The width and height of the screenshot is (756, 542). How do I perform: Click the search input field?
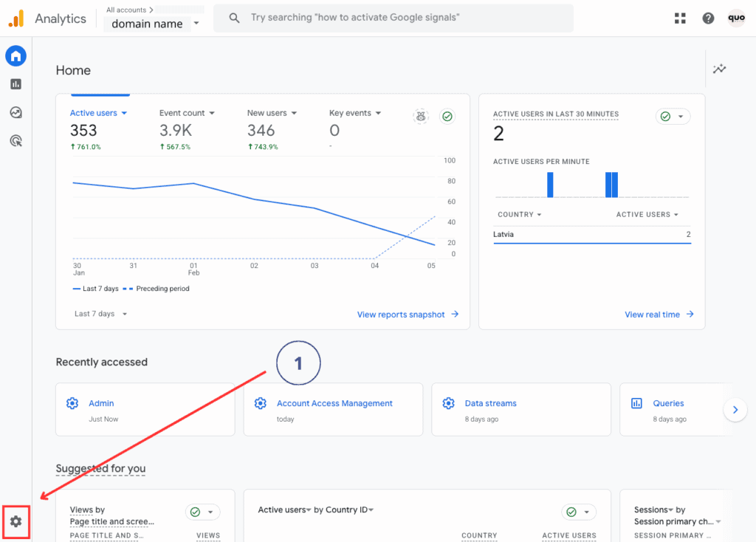(x=394, y=18)
